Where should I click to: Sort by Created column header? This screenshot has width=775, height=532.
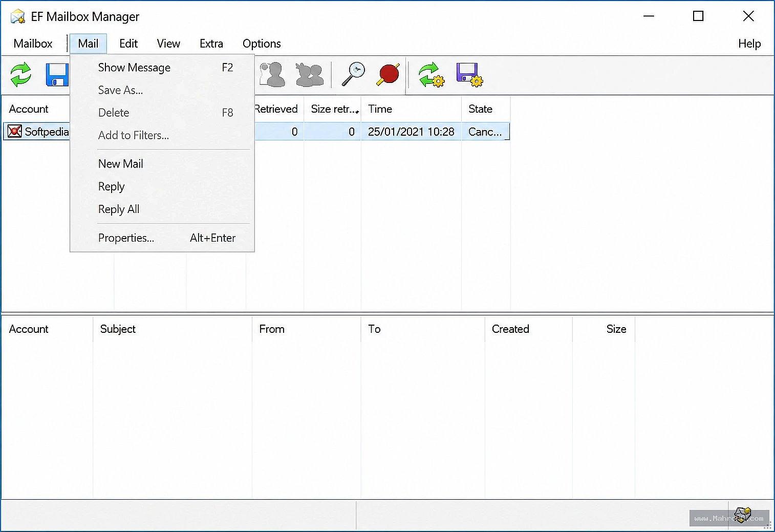coord(528,329)
